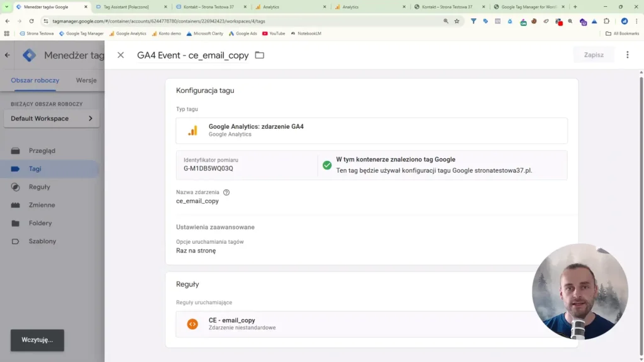Close the tag editor with the X icon

pyautogui.click(x=120, y=55)
